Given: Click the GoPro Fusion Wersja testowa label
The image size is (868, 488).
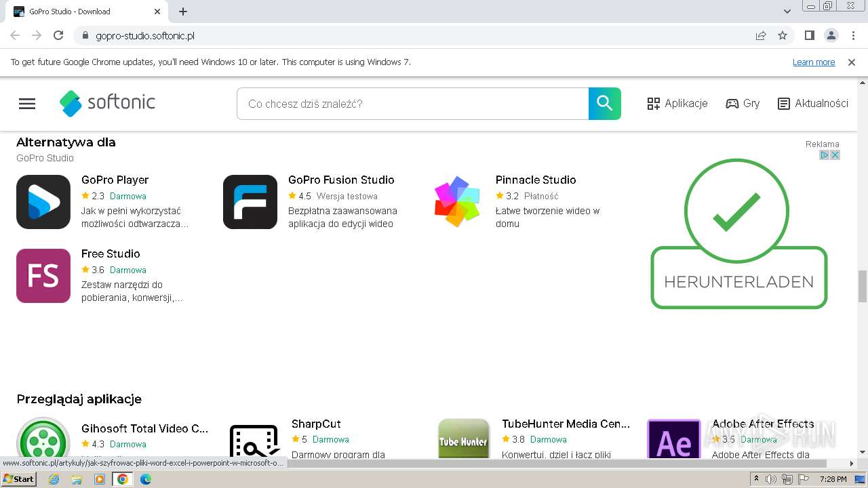Looking at the screenshot, I should tap(347, 196).
